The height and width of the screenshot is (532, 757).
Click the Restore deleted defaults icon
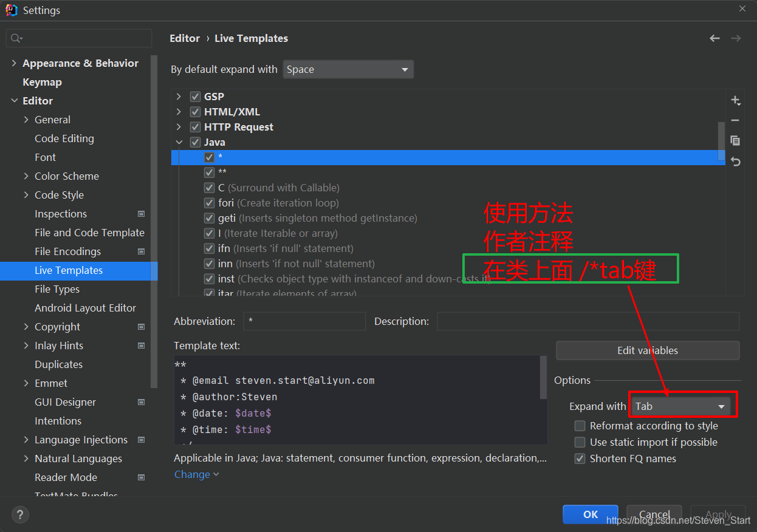735,162
